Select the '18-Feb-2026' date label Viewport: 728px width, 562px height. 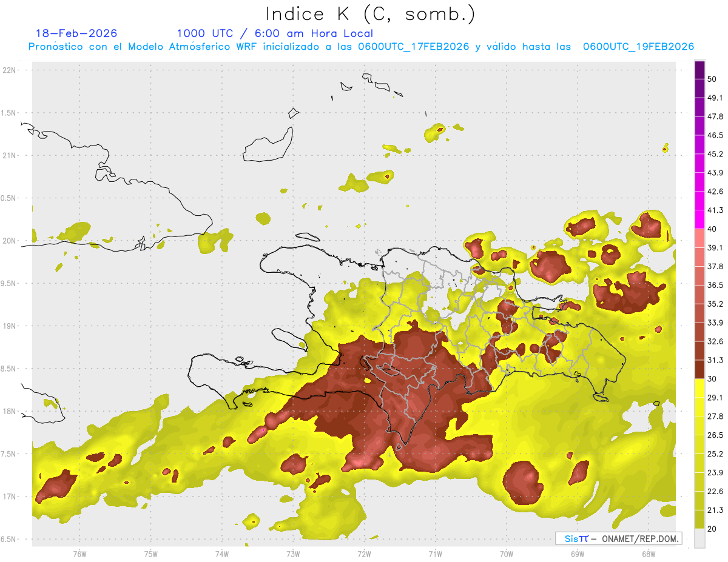tap(76, 33)
